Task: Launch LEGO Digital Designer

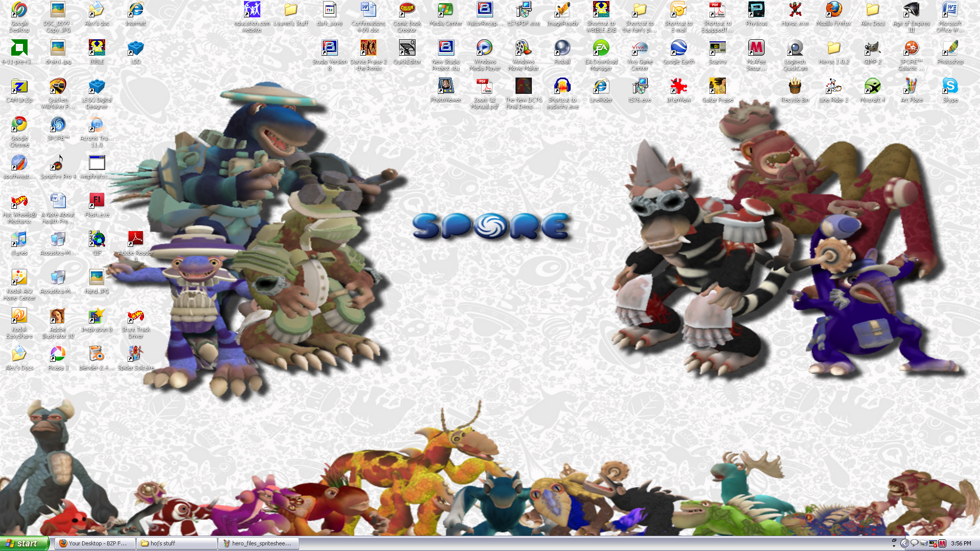Action: (96, 87)
